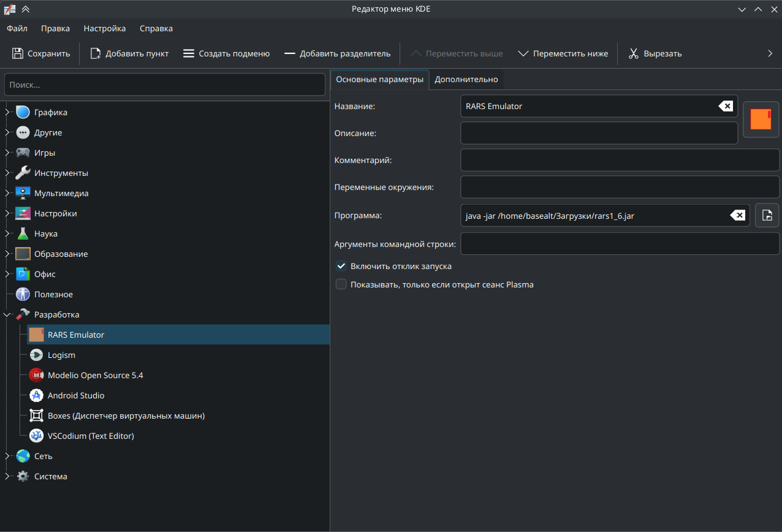This screenshot has height=532, width=782.
Task: Disable the Включить отклик запуска checkbox
Action: tap(341, 266)
